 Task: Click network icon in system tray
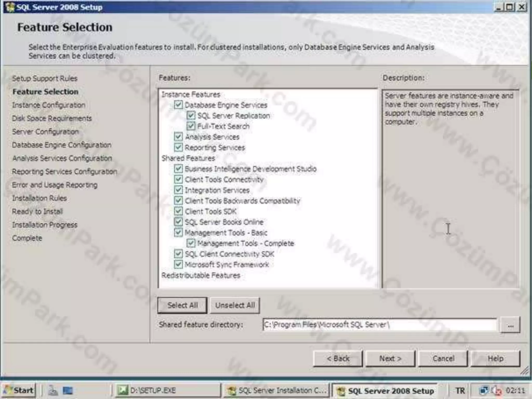(x=484, y=390)
